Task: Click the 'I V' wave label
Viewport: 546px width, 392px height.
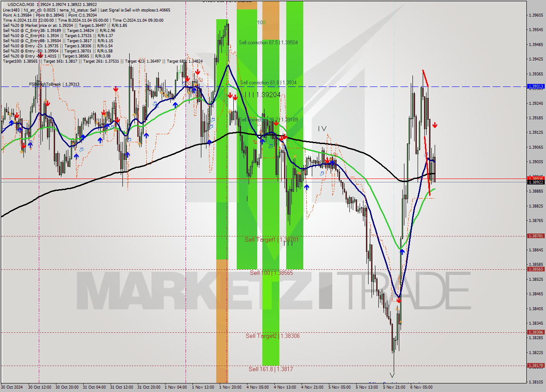Action: (322, 128)
